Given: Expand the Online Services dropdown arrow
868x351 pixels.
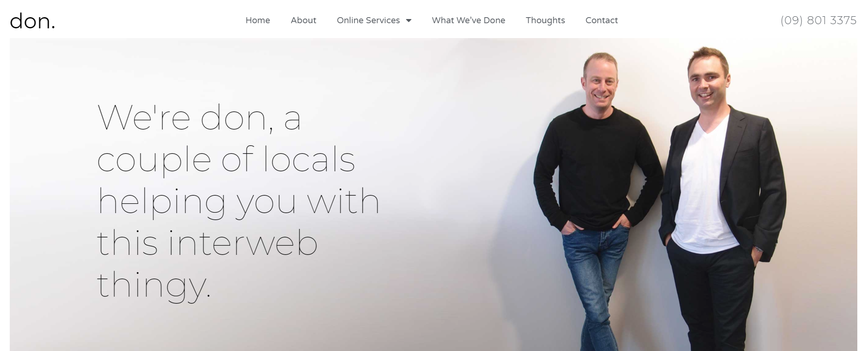Looking at the screenshot, I should 408,20.
